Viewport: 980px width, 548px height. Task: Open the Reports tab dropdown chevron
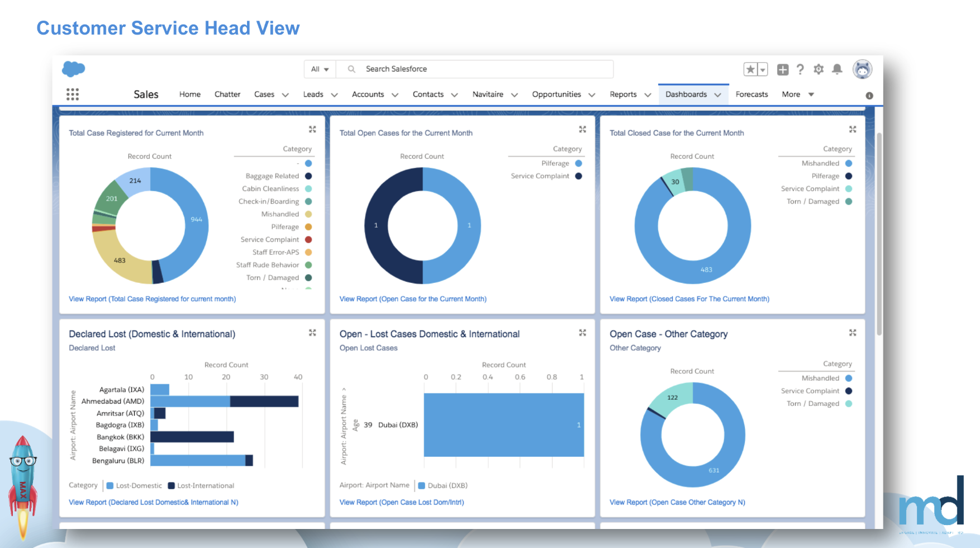(648, 95)
